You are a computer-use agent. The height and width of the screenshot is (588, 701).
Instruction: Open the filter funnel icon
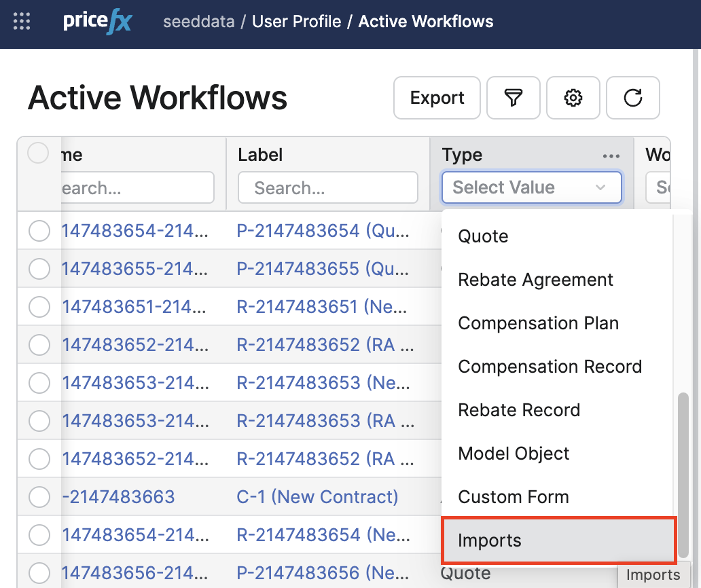514,98
